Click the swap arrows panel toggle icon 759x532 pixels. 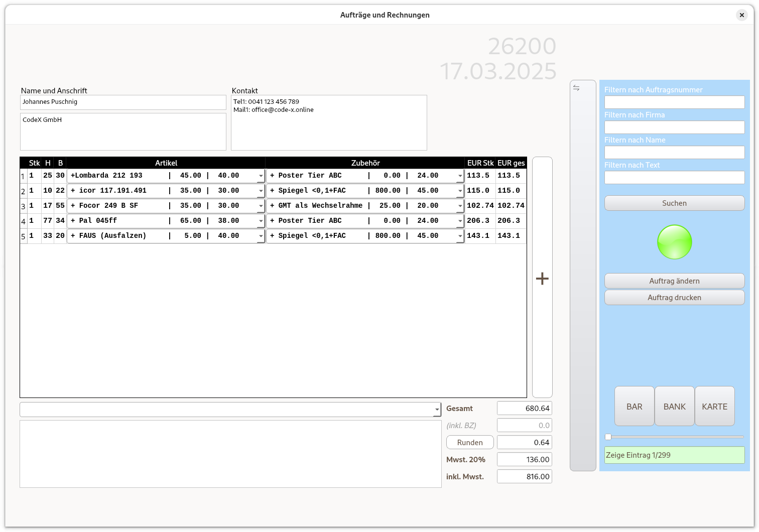click(x=576, y=88)
